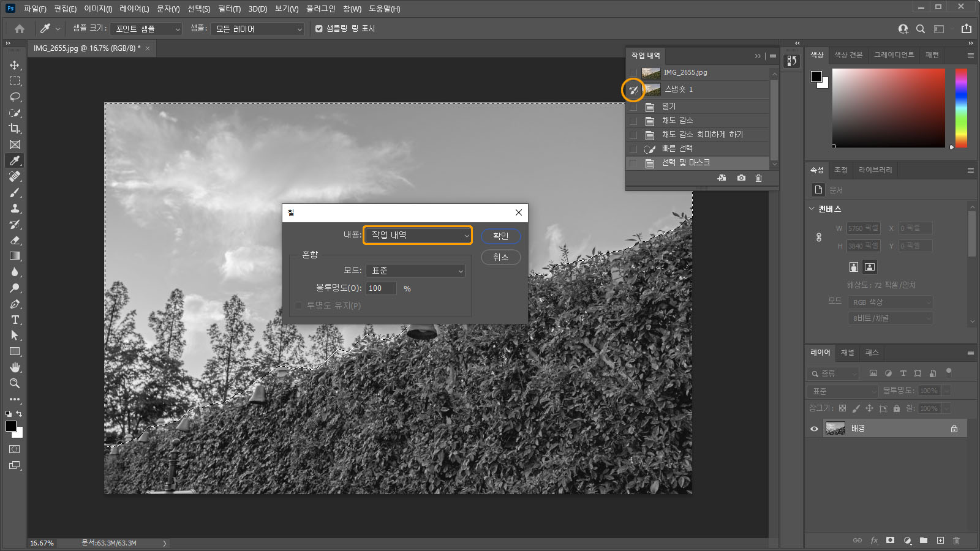Select the 배경 layer thumbnail
This screenshot has height=551, width=980.
[835, 429]
